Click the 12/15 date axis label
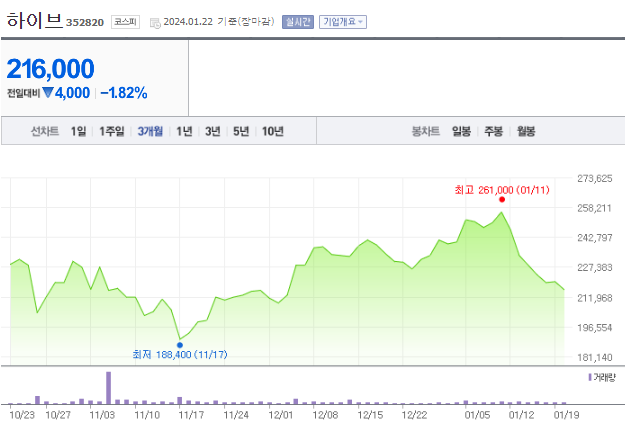Screen dimensions: 625x436 coord(370,415)
